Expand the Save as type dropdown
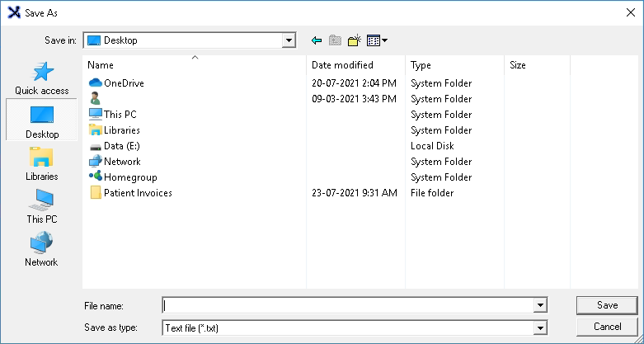Image resolution: width=644 pixels, height=344 pixels. coord(540,328)
